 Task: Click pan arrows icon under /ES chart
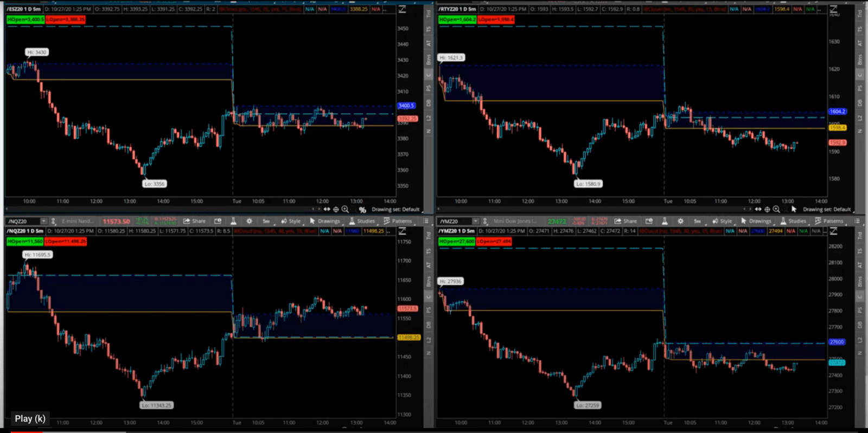tap(327, 209)
